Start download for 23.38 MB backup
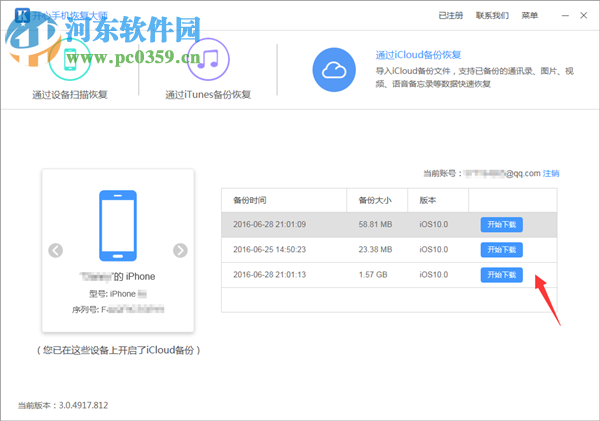 502,250
